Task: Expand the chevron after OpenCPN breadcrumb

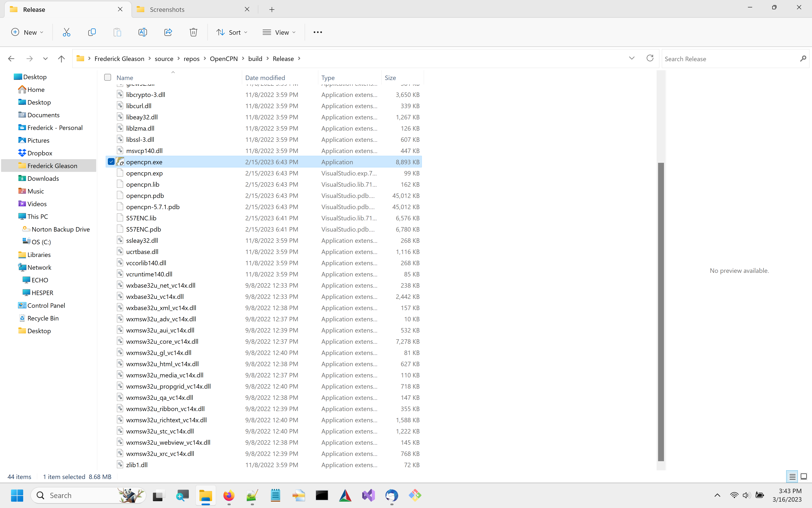Action: [x=243, y=58]
